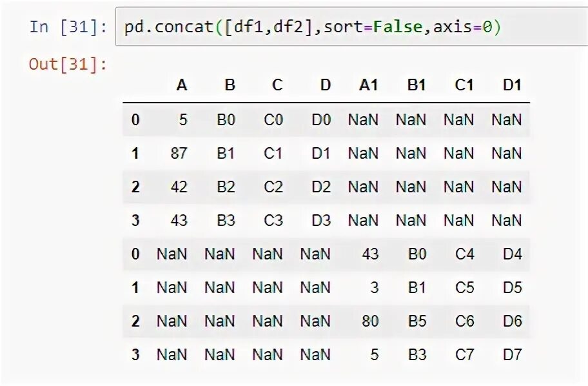Screen dimensions: 588x386
Task: Click the cell containing 80
Action: [x=370, y=321]
